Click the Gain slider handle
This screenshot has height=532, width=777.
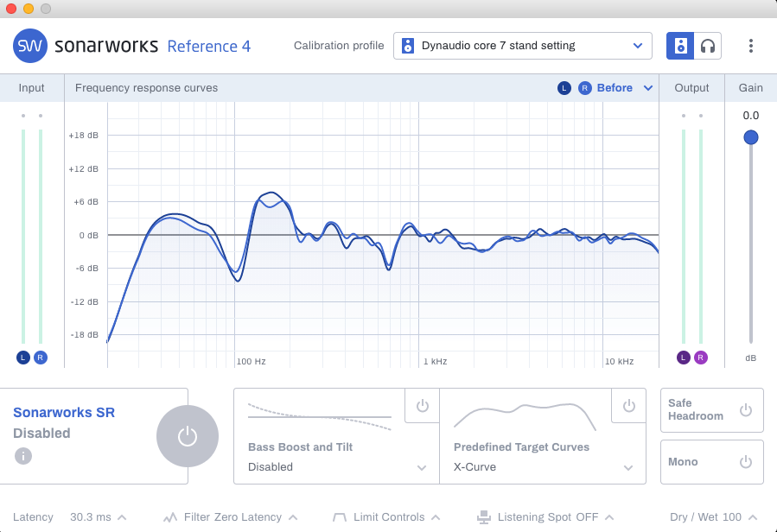(751, 137)
